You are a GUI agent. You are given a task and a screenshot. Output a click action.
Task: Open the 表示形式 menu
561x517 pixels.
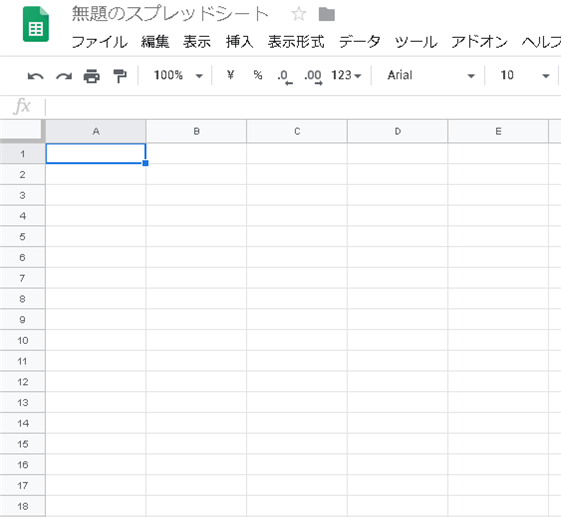pos(296,42)
